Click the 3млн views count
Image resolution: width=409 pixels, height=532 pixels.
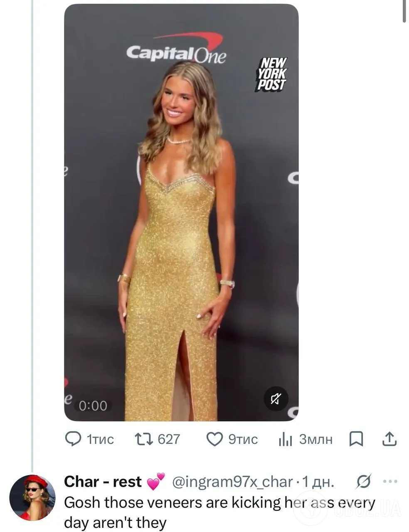[316, 439]
